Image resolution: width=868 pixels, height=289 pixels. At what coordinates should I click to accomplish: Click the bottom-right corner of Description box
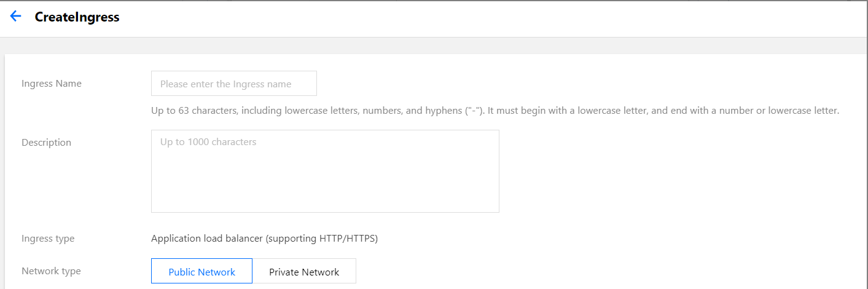pos(495,208)
